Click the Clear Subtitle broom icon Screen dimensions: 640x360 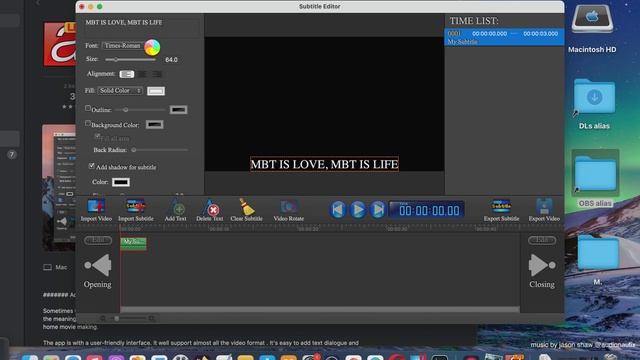247,207
